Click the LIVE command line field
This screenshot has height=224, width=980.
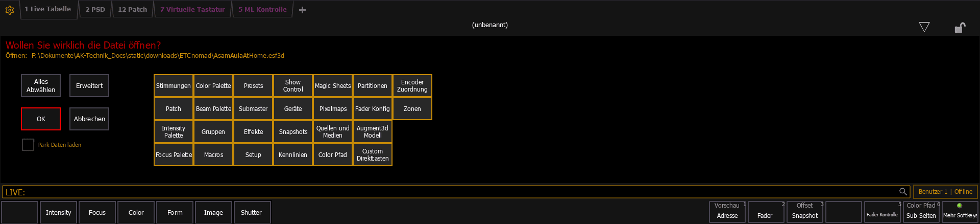(449, 192)
